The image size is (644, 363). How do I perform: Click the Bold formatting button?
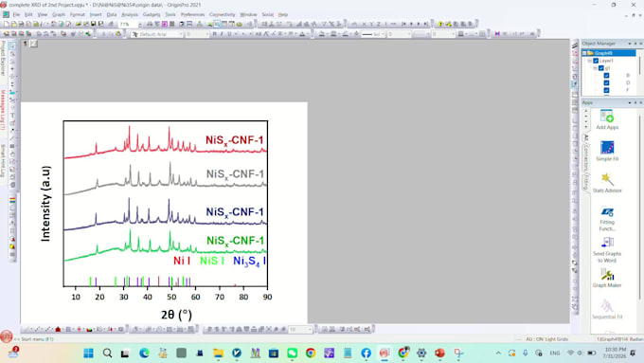(214, 34)
